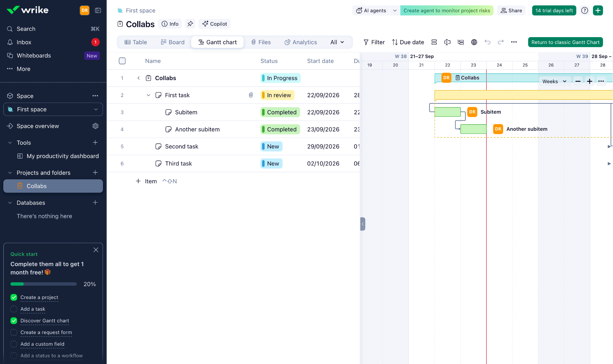Toggle the select-all checkbox in table header

point(122,61)
